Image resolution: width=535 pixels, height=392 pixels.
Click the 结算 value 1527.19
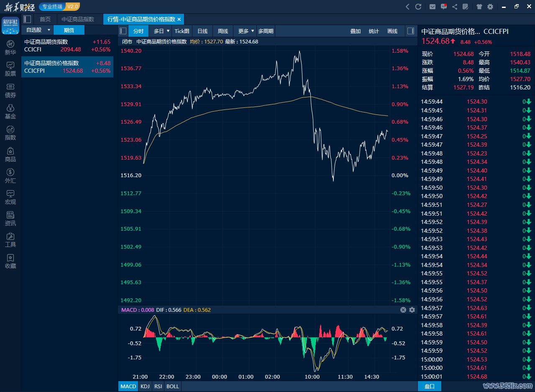point(463,87)
